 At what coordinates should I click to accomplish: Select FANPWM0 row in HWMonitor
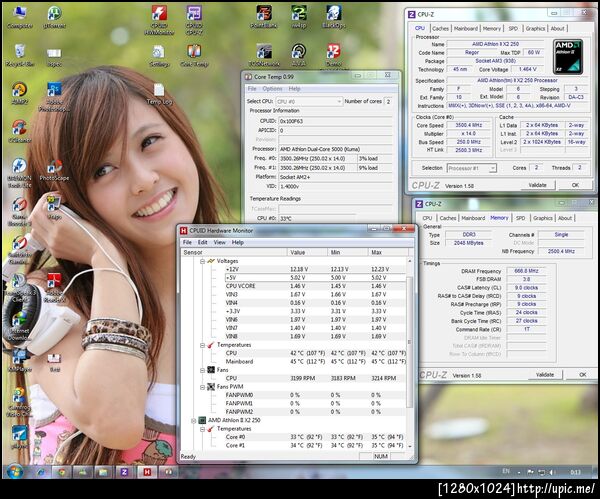[316, 395]
